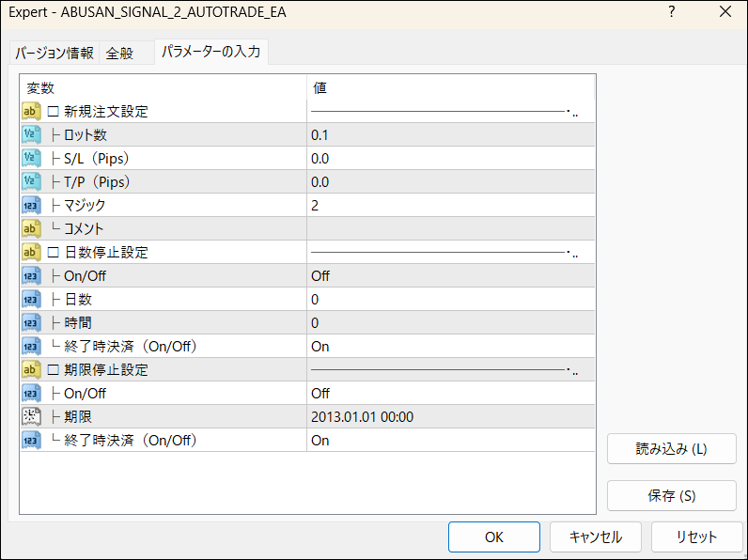Edit the ロット数 value 0.1
Viewport: 748px width, 560px height.
tap(451, 135)
